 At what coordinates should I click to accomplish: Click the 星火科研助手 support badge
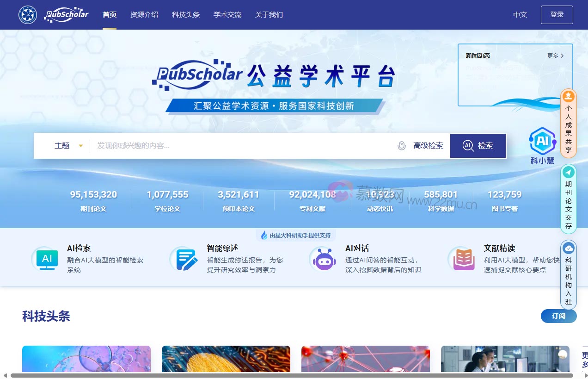[295, 235]
